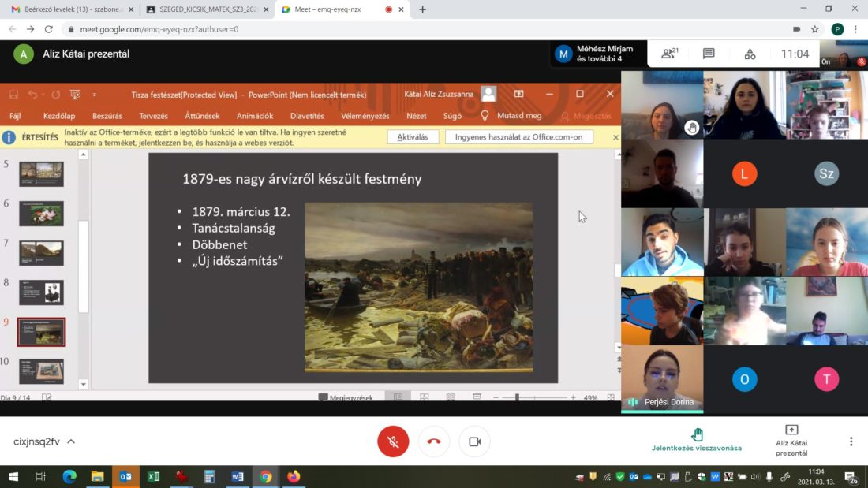Image resolution: width=868 pixels, height=488 pixels.
Task: Click the PowerPoint undo arrow
Action: 32,95
